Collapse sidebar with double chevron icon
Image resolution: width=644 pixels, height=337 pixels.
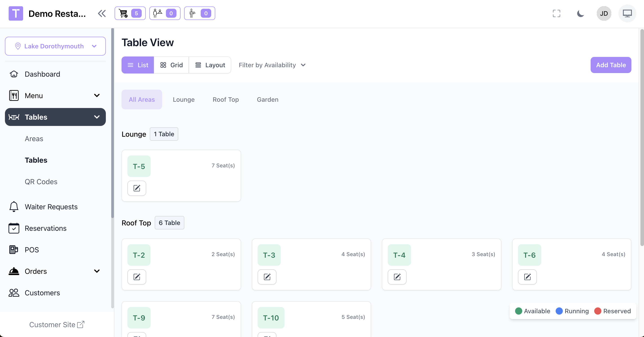pyautogui.click(x=102, y=13)
